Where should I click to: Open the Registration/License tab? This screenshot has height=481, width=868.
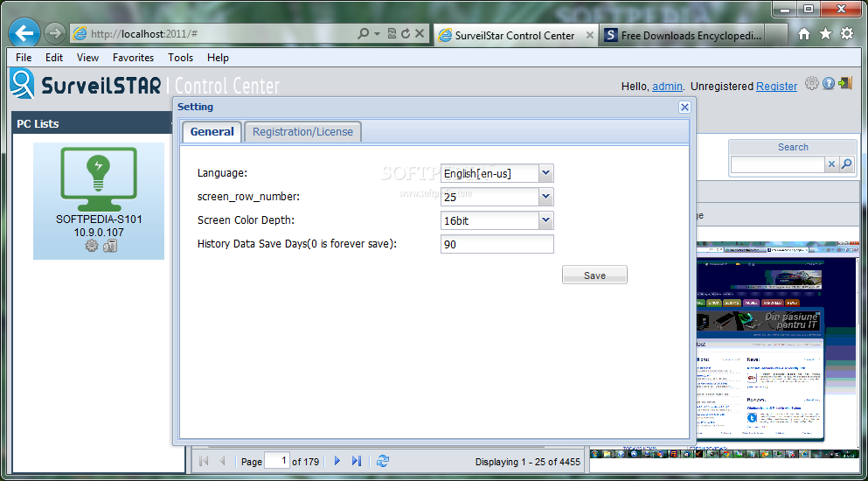(x=302, y=132)
